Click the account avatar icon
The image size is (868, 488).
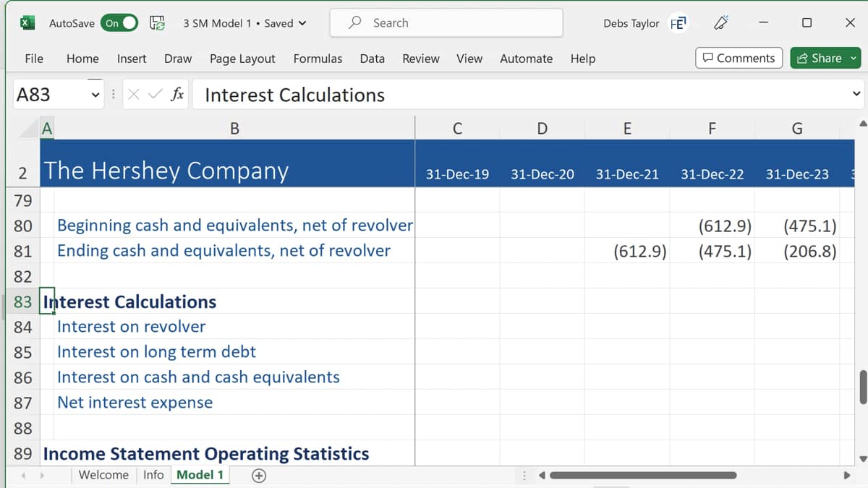click(678, 23)
